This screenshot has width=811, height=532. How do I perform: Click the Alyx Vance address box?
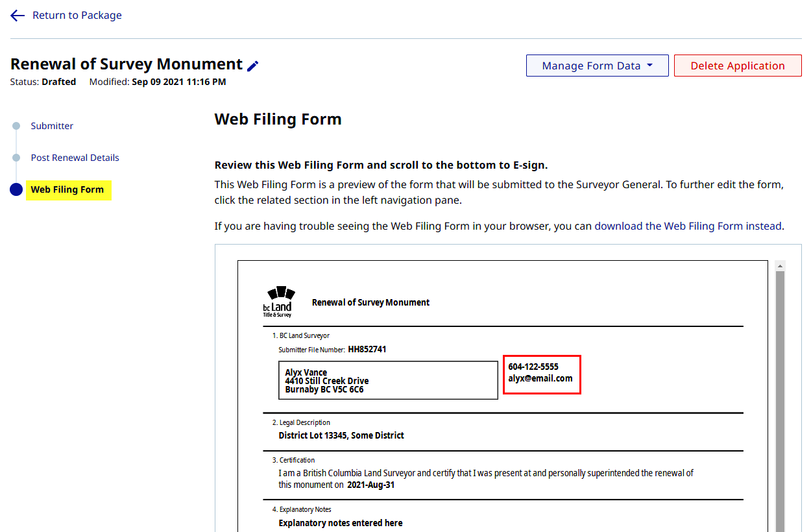(388, 380)
